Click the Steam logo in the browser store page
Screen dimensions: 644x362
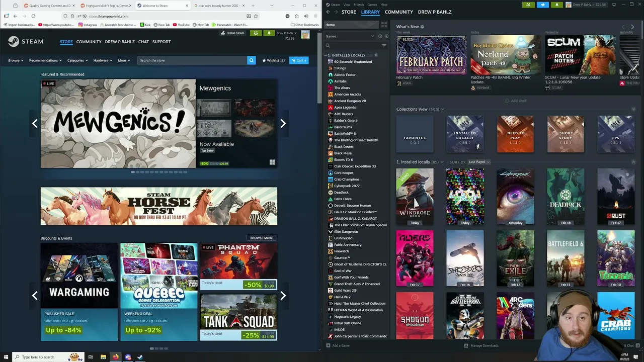(26, 42)
